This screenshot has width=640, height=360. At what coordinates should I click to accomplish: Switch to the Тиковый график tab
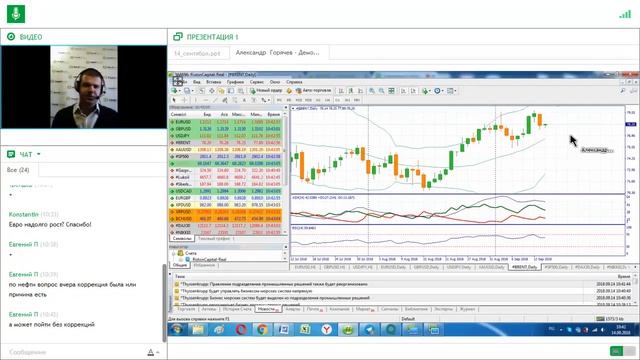[x=213, y=239]
